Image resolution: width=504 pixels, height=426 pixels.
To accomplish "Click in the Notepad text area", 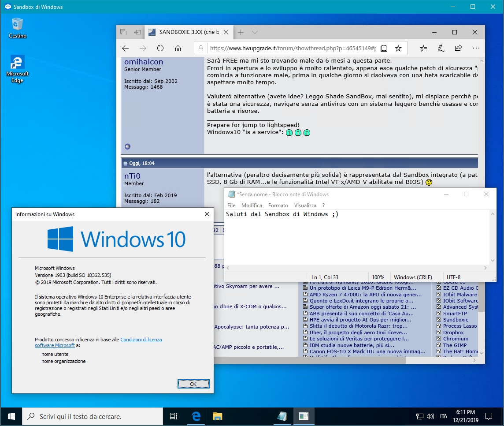I will (x=357, y=237).
